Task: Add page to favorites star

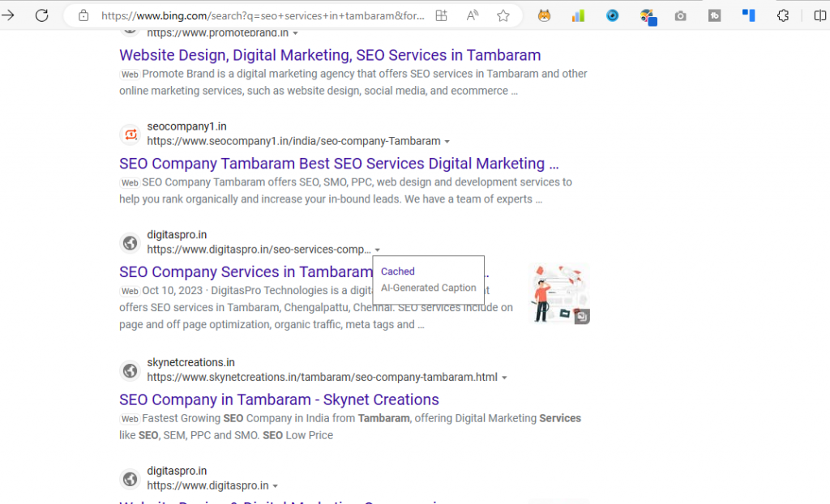Action: (503, 15)
